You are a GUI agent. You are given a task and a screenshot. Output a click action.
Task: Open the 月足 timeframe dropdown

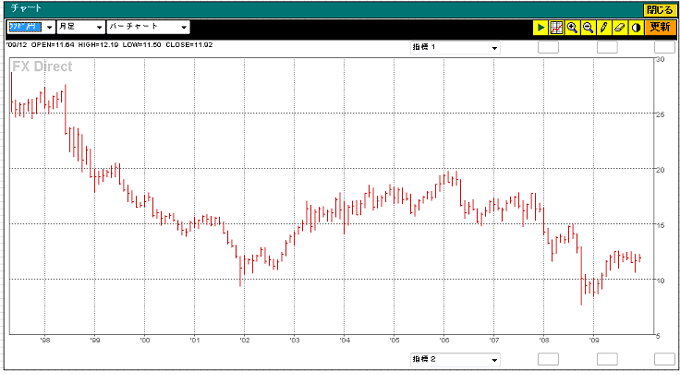coord(81,27)
